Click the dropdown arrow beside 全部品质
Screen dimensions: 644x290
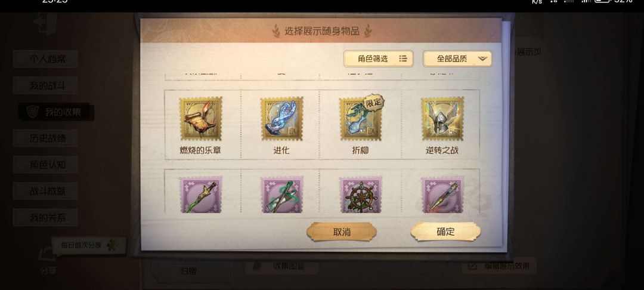coord(482,59)
